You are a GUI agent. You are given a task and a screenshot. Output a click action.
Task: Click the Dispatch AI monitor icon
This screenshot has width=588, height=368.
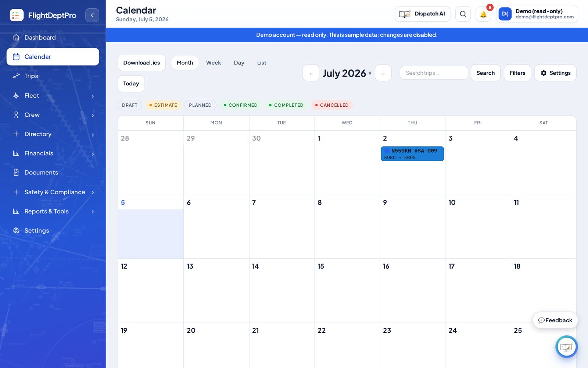tap(405, 14)
